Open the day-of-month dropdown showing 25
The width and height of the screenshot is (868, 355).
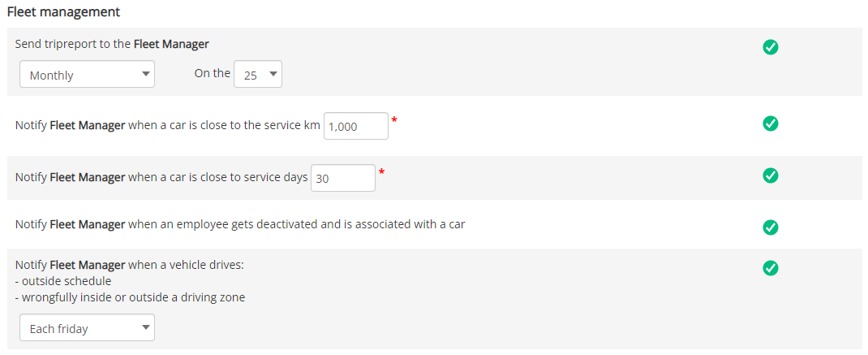258,74
